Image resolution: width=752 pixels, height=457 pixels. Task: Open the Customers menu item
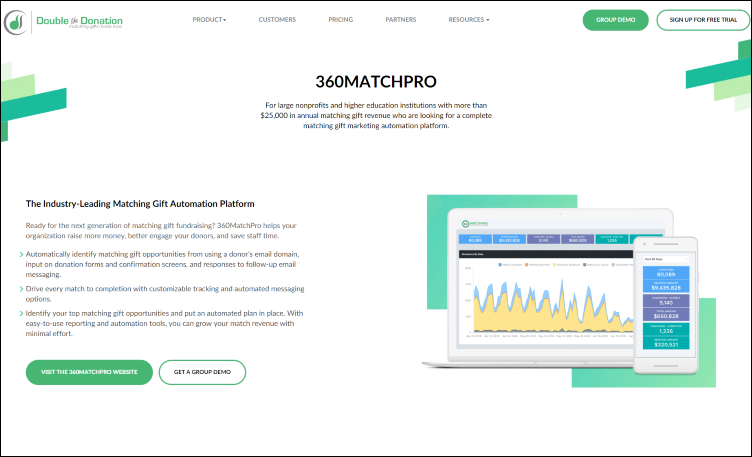pos(277,20)
